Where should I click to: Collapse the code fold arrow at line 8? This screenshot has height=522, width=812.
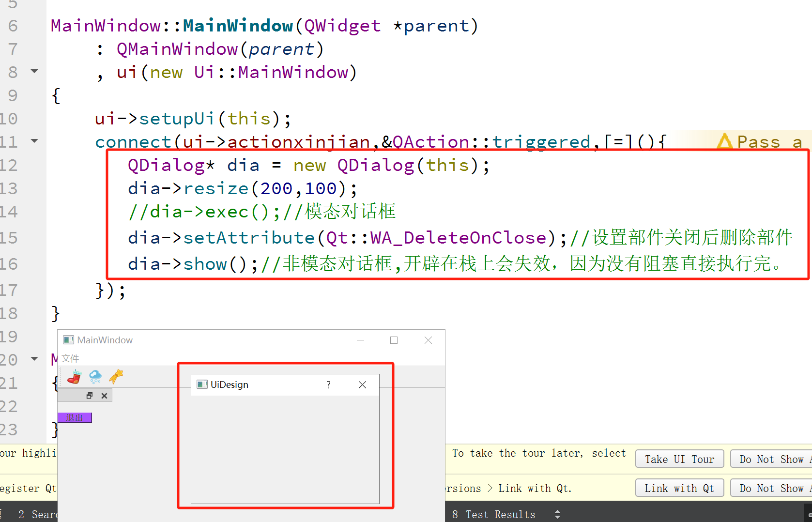pyautogui.click(x=34, y=71)
